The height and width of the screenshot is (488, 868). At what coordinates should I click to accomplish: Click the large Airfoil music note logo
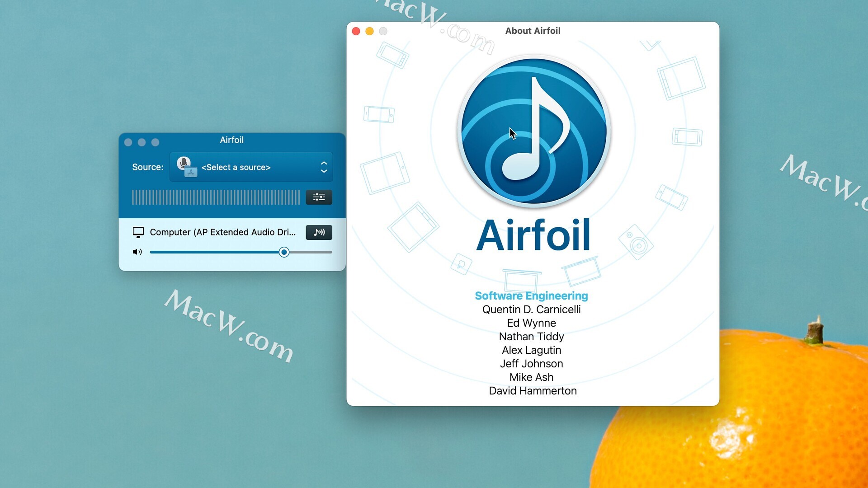[533, 131]
